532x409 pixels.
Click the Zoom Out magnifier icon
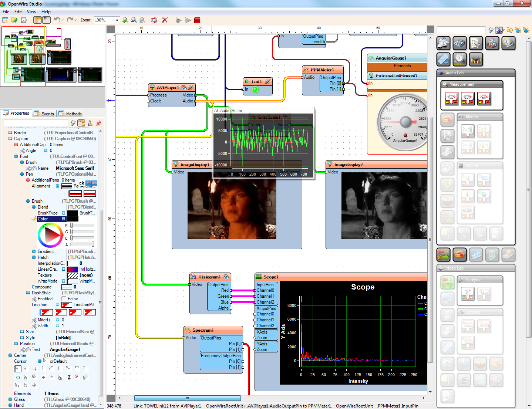click(x=134, y=20)
